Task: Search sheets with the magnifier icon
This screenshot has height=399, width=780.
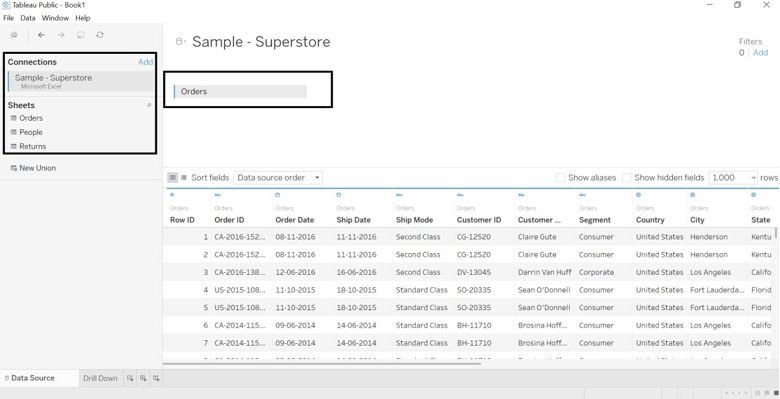Action: click(x=149, y=105)
